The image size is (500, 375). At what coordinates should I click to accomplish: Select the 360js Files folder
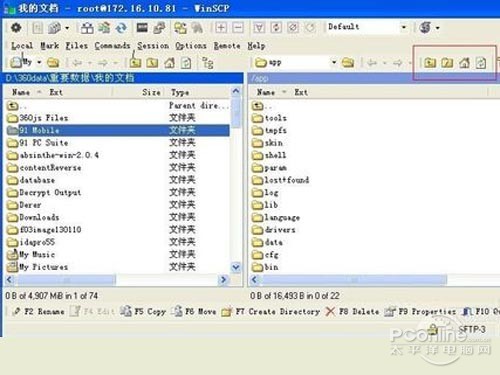(x=38, y=118)
